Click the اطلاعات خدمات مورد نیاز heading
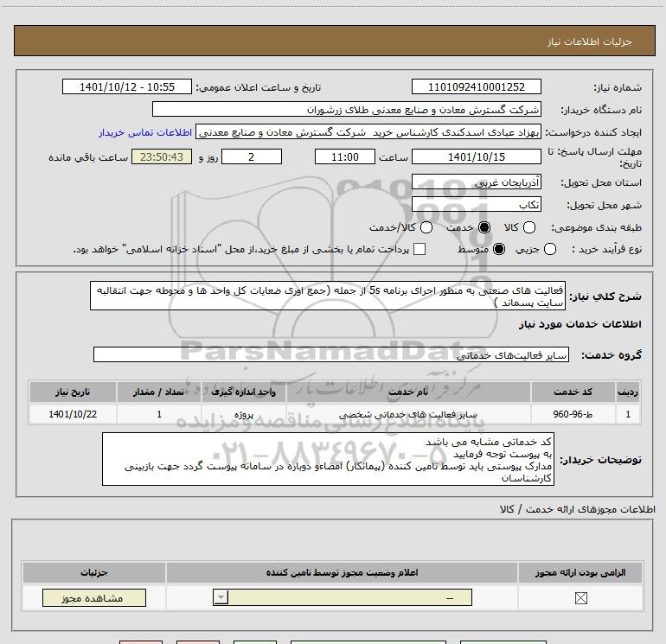This screenshot has width=666, height=644. 580,324
